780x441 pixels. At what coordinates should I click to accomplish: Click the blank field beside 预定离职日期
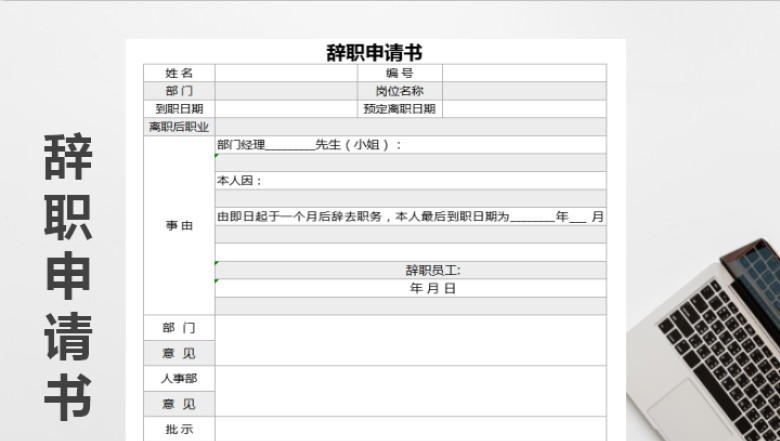tap(524, 109)
